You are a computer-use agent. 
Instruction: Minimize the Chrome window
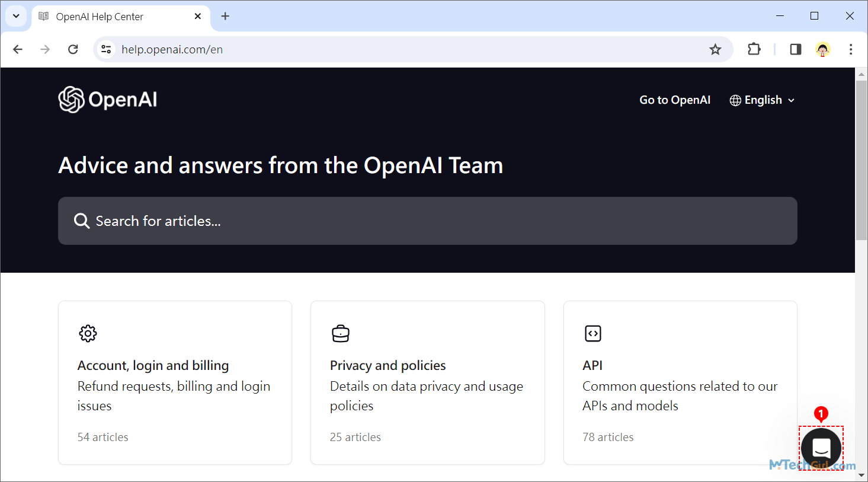point(780,16)
